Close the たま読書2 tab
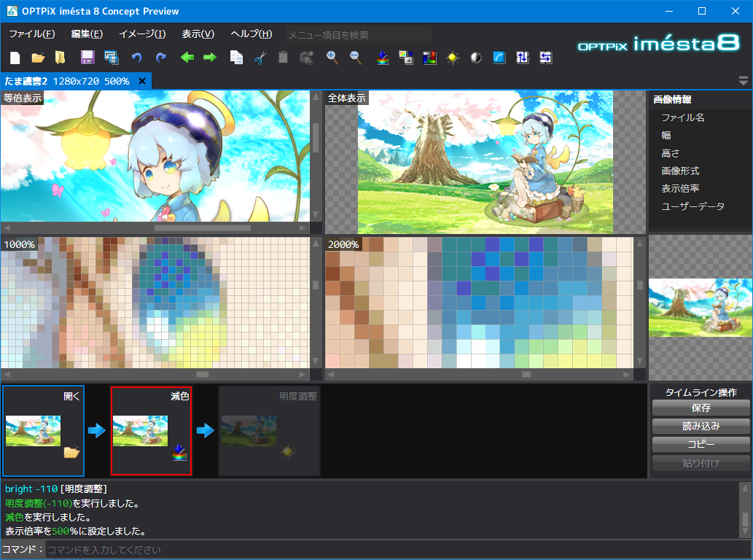Screen dimensions: 753x560 [x=142, y=81]
